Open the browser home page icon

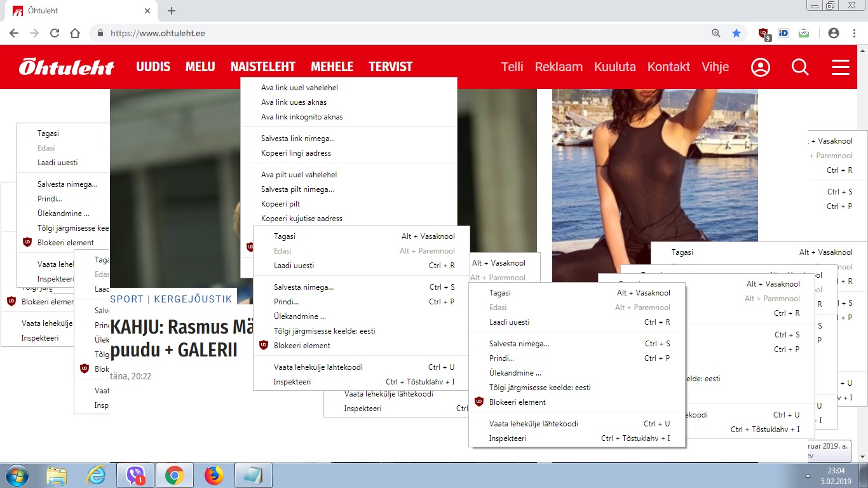tap(75, 33)
